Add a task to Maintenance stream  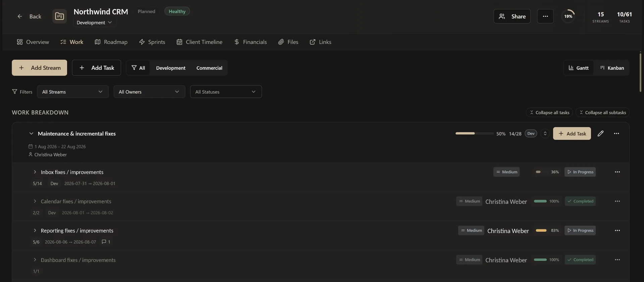[572, 133]
